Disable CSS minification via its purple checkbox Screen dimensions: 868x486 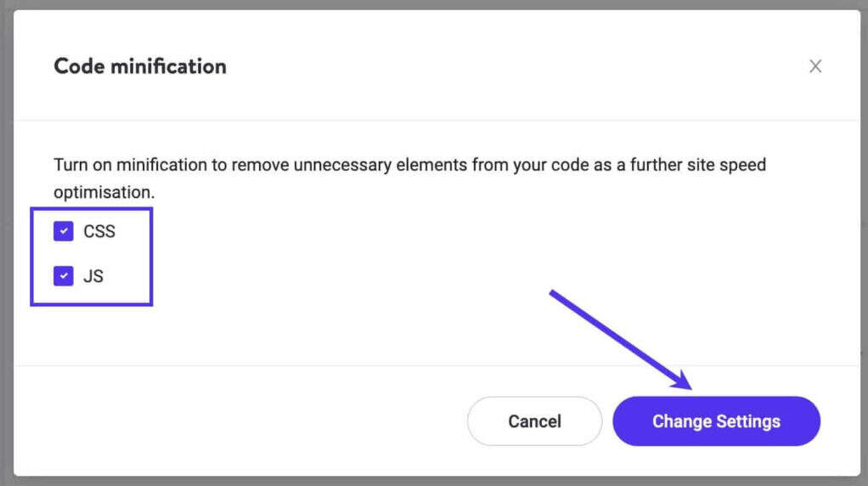point(64,232)
